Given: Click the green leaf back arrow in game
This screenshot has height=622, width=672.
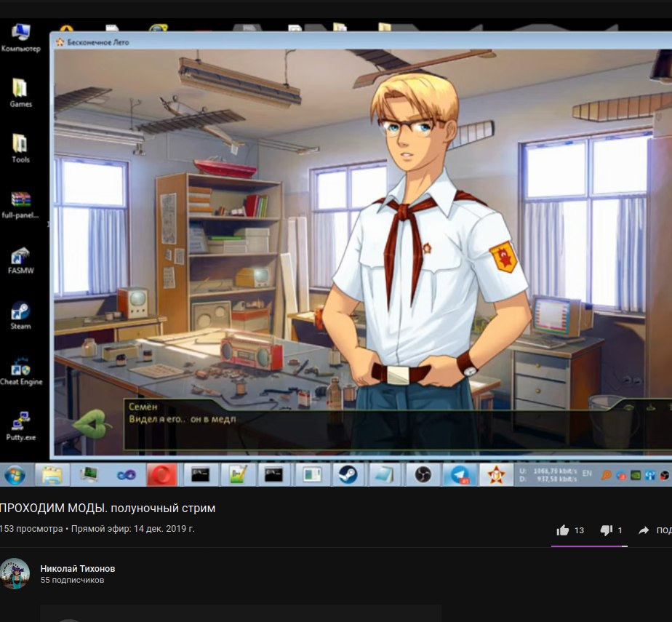Looking at the screenshot, I should 91,424.
